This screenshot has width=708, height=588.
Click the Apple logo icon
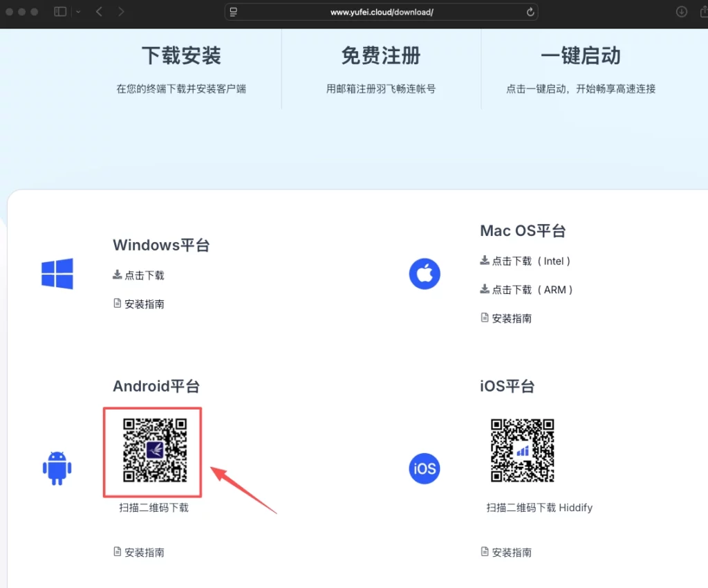pyautogui.click(x=425, y=274)
